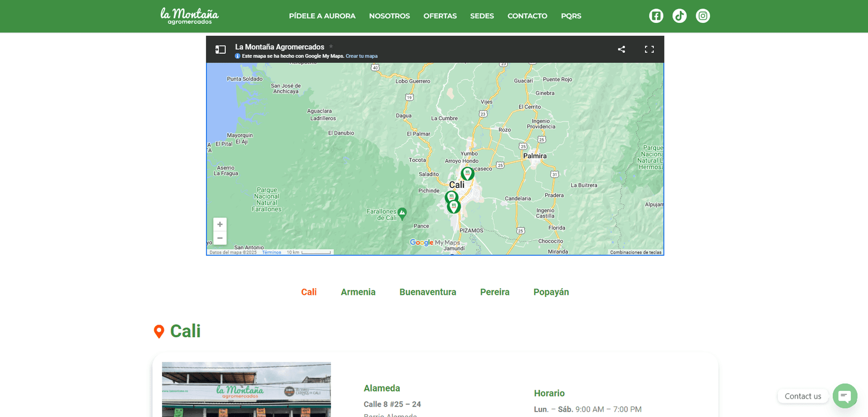The image size is (868, 417).
Task: Click the Cali city label on map
Action: tap(457, 185)
